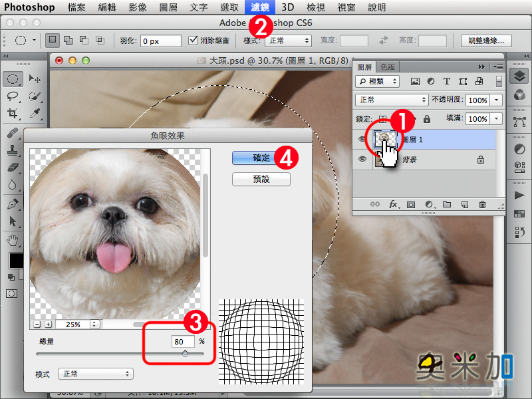Hide 圖層 1 using its eye icon
532x399 pixels.
click(362, 139)
